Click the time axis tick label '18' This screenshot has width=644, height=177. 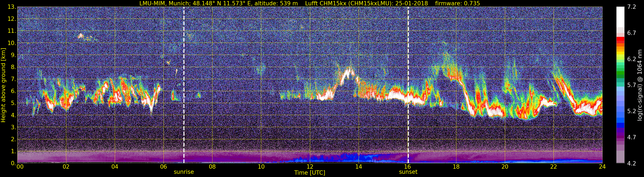pyautogui.click(x=456, y=167)
